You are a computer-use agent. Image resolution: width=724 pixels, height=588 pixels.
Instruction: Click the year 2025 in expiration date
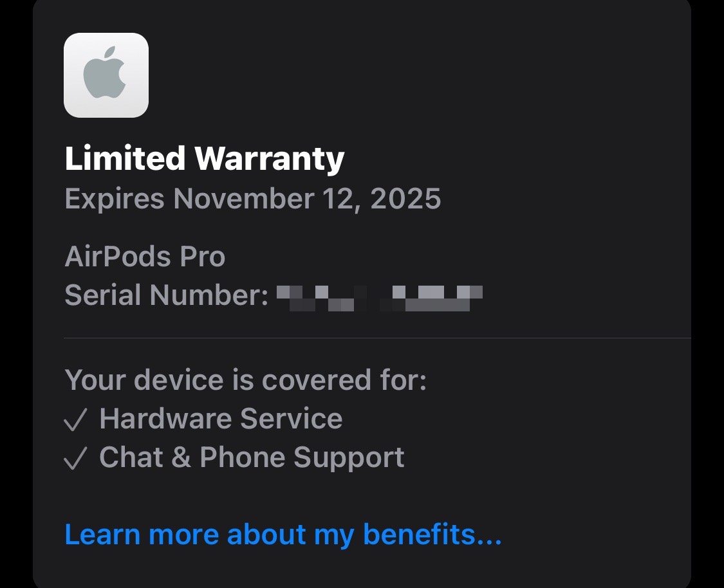click(x=405, y=199)
